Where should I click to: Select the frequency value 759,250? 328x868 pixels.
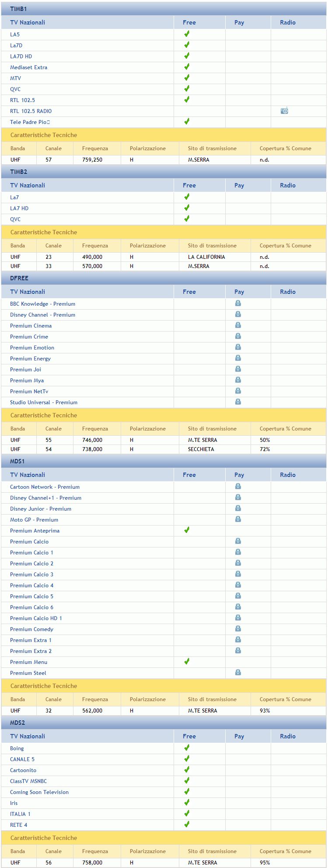coord(92,160)
